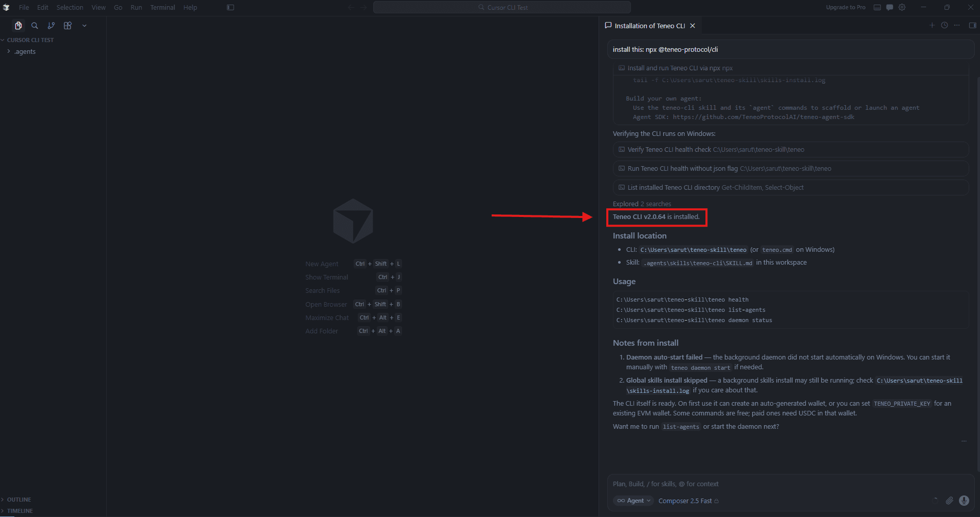980x517 pixels.
Task: Expand the OUTLINE section
Action: 19,500
